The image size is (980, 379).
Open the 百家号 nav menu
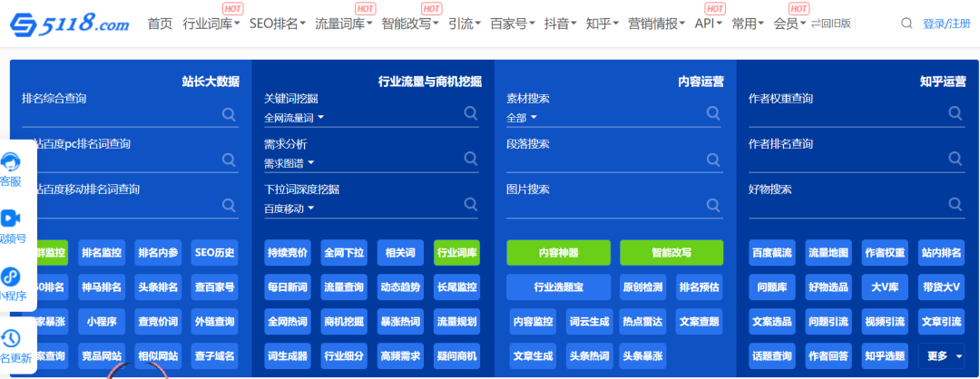coord(513,24)
